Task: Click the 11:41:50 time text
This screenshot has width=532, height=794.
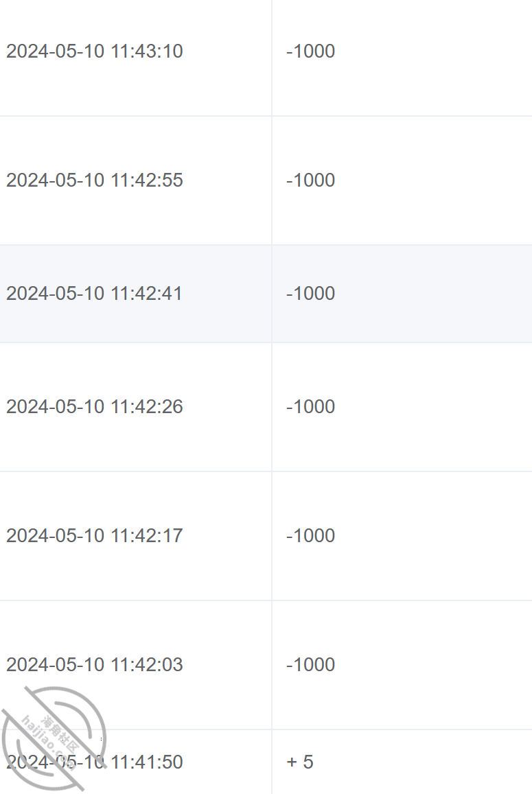Action: [146, 762]
